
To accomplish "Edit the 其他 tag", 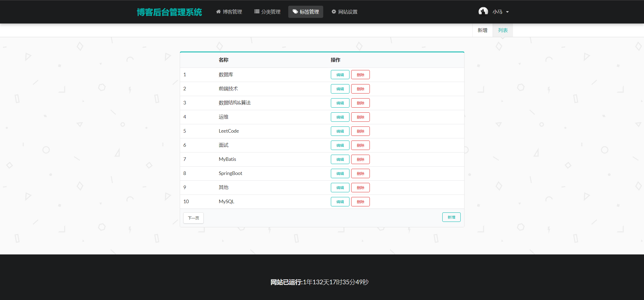I will (x=340, y=187).
